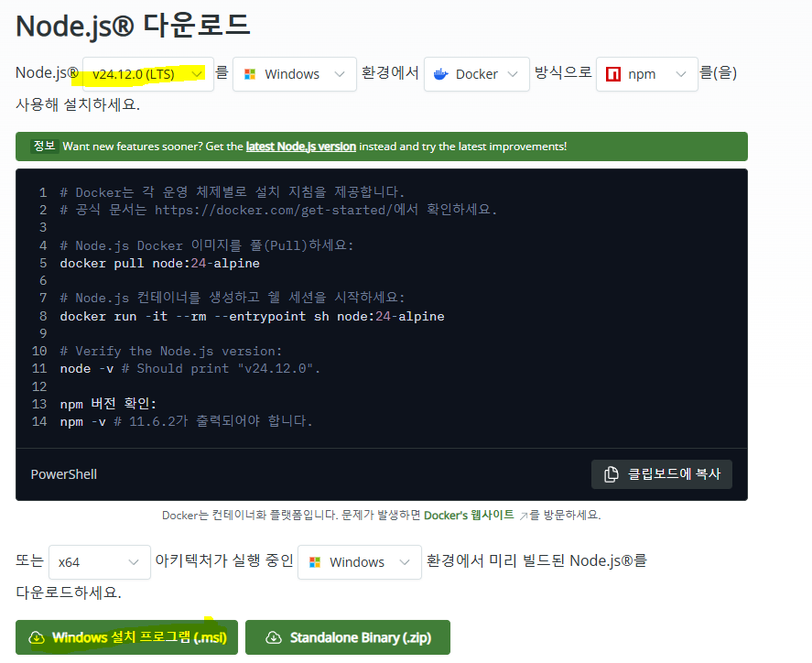Image resolution: width=812 pixels, height=663 pixels.
Task: Click the clipboard copy icon in the code footer
Action: [611, 474]
